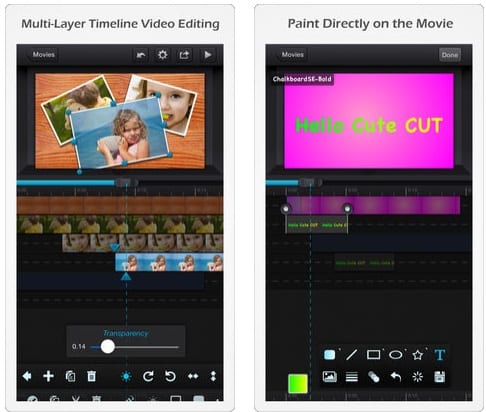Choose the star shape tool

pos(418,355)
